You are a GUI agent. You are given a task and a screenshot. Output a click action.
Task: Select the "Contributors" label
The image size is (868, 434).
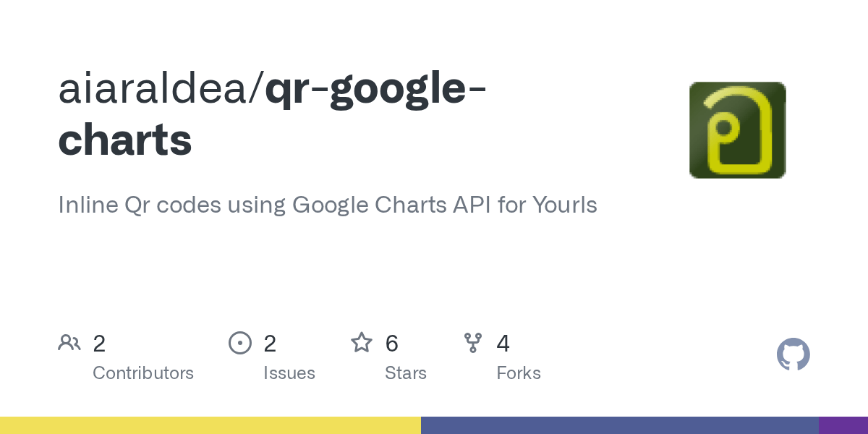point(143,373)
